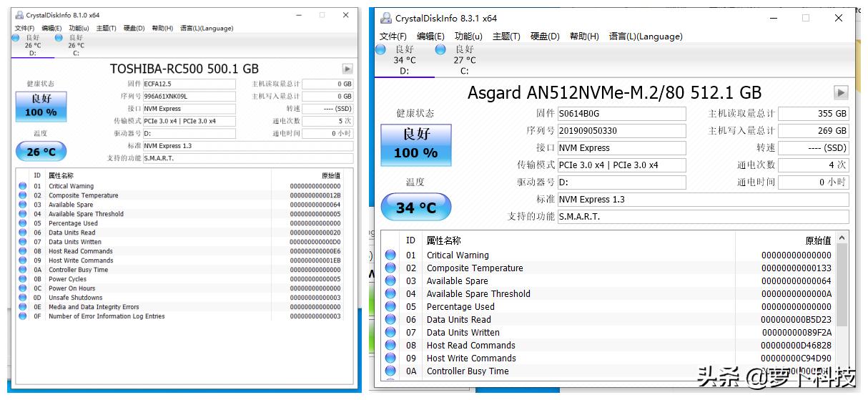
Task: Click next-disk arrow beside Asgard AN512NVMe title
Action: pos(841,92)
